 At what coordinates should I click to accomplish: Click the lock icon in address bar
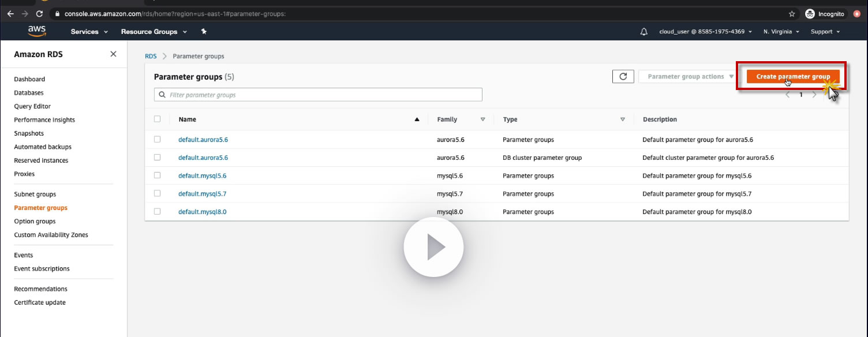(57, 13)
